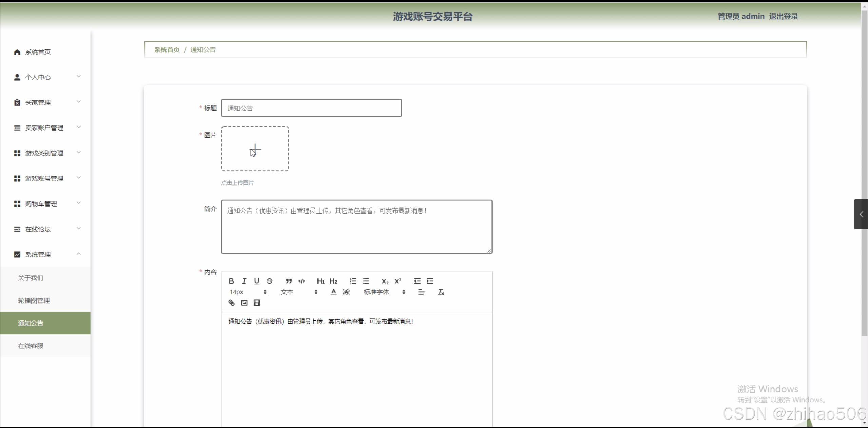868x428 pixels.
Task: Toggle subscript formatting
Action: pos(385,281)
